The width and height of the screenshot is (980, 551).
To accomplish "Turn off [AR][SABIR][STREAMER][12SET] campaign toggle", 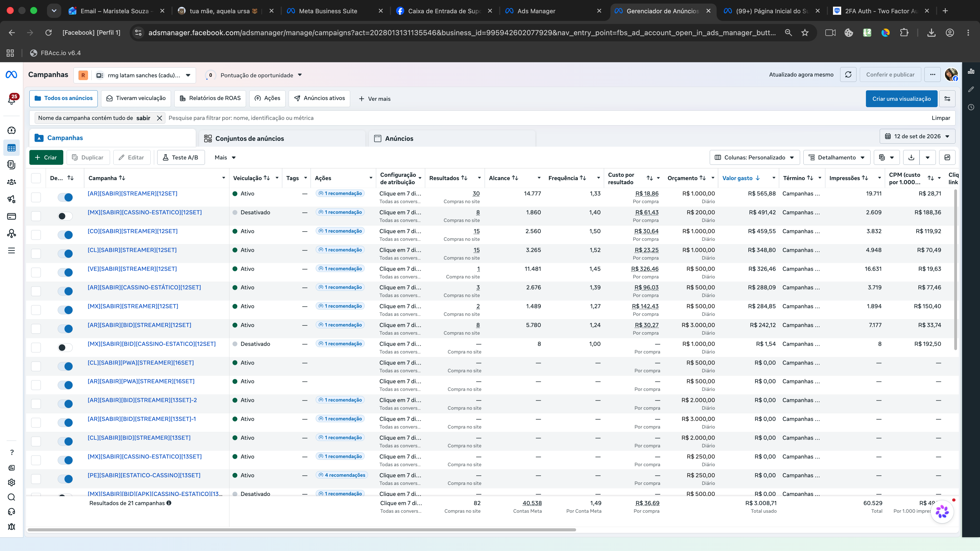I will coord(65,197).
